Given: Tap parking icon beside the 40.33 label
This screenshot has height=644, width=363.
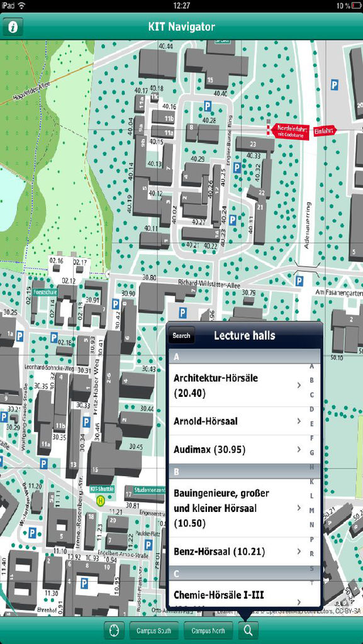Looking at the screenshot, I should [237, 167].
